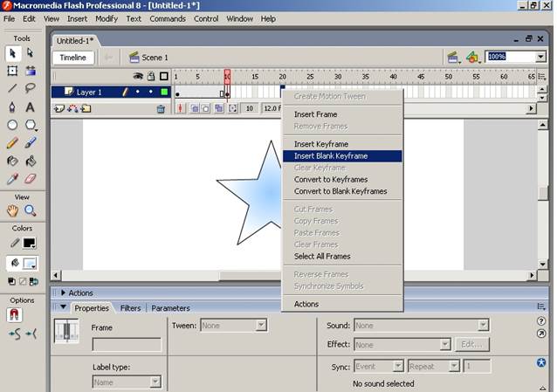
Task: Open the Effect dropdown
Action: point(444,344)
